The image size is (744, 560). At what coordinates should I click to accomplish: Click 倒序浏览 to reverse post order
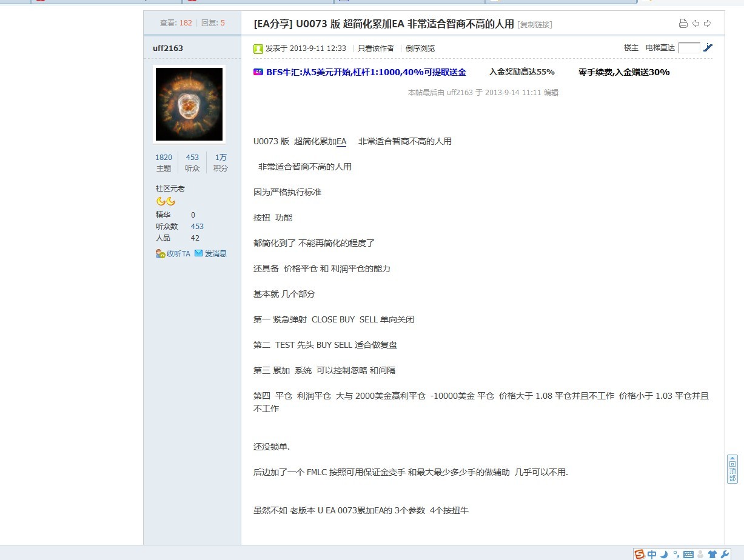[420, 48]
